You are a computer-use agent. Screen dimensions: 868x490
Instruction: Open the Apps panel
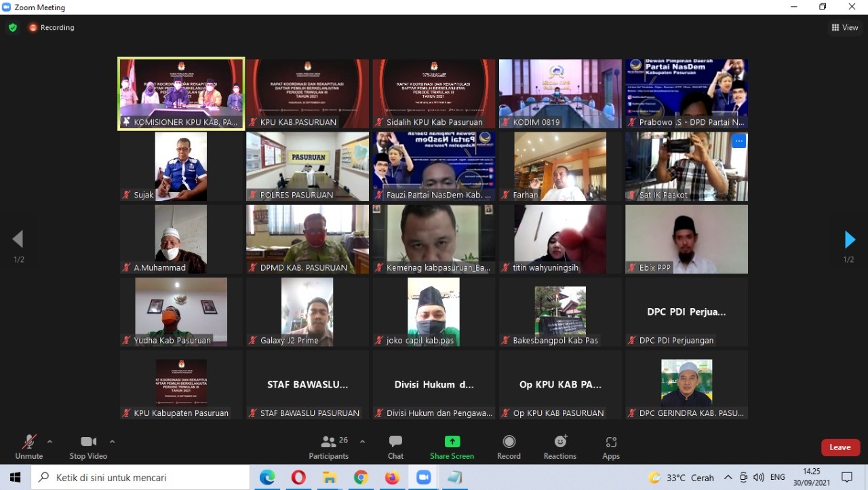click(610, 446)
